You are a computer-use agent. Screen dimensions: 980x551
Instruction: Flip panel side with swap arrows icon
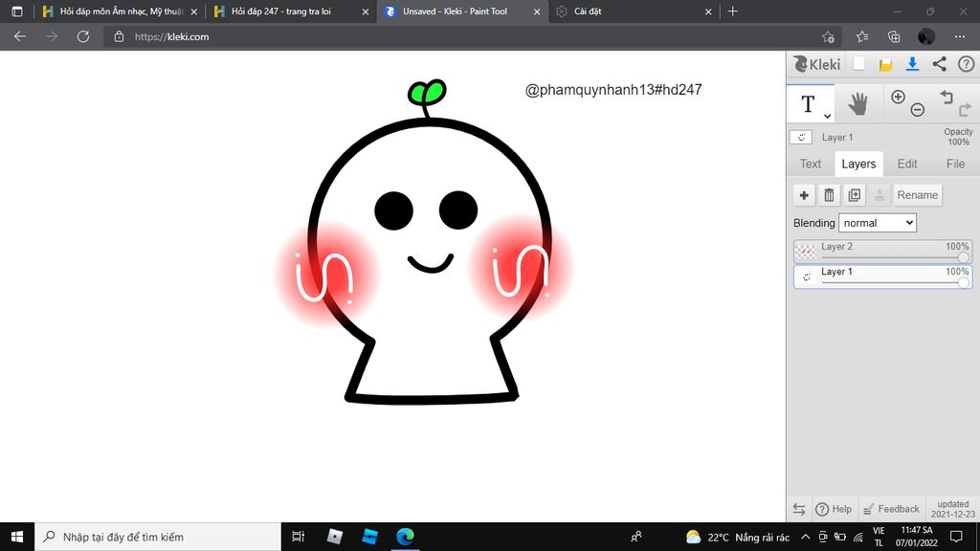click(x=799, y=509)
